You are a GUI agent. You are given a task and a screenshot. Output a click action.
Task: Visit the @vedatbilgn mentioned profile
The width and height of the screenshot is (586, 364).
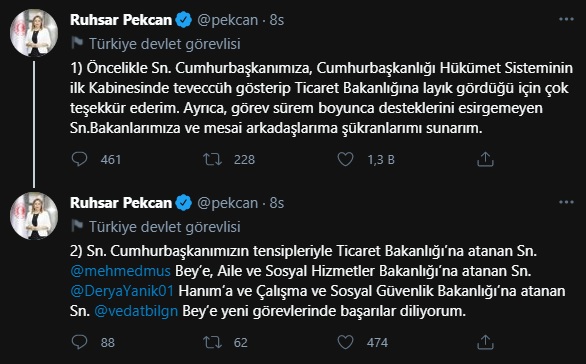136,311
